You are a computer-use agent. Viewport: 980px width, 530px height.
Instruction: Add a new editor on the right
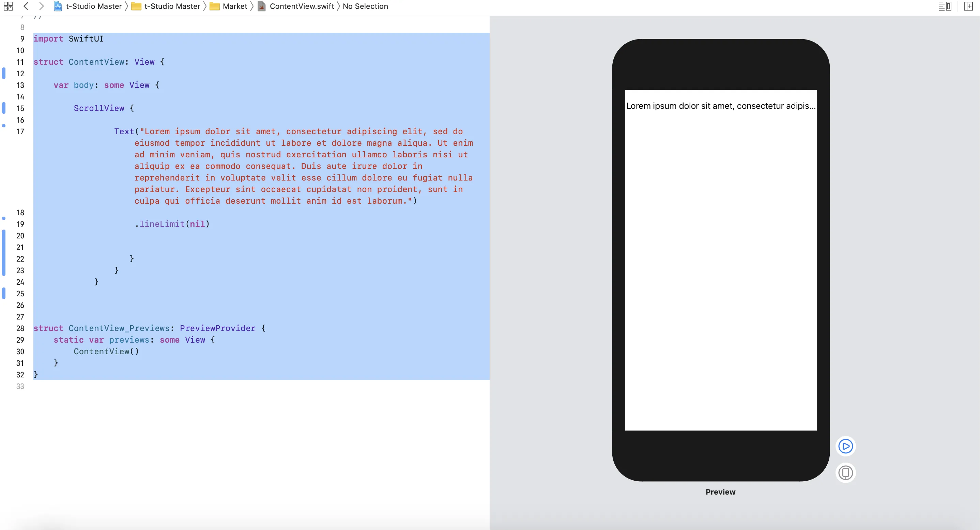968,6
